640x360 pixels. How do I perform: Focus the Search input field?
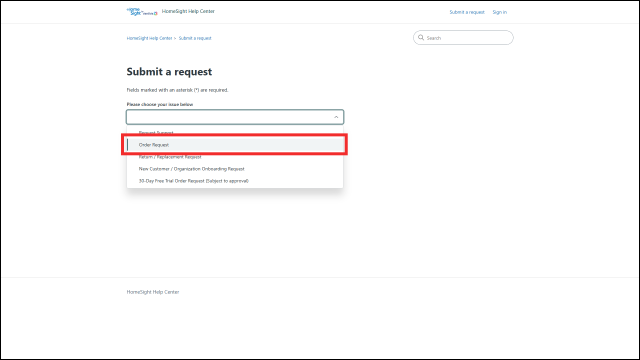click(463, 38)
